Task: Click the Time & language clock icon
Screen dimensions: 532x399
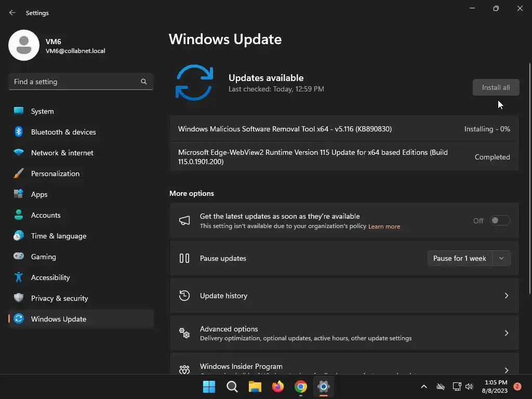Action: point(19,235)
